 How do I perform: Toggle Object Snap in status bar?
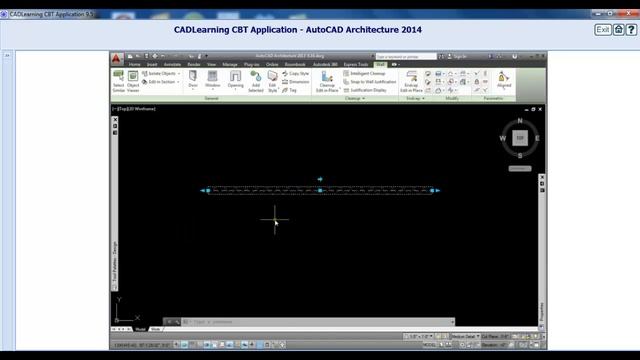point(214,345)
